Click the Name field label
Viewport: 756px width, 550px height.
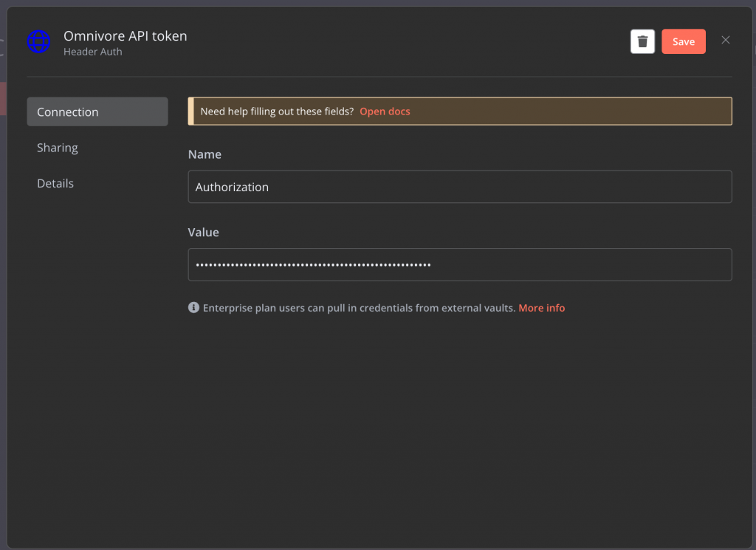pyautogui.click(x=205, y=154)
